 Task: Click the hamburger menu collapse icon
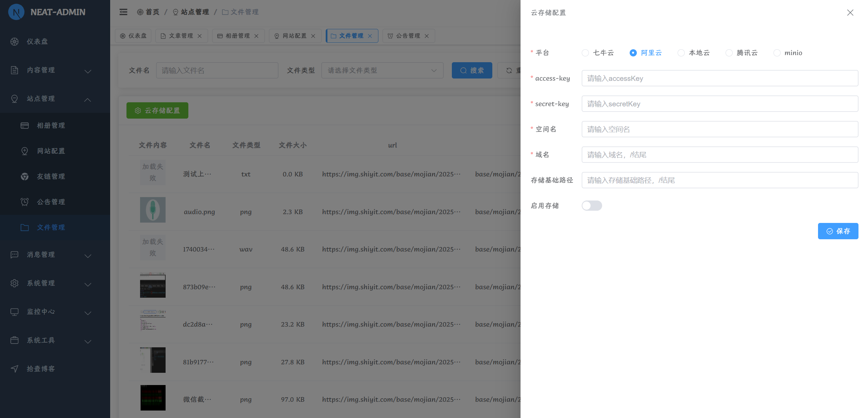coord(123,12)
